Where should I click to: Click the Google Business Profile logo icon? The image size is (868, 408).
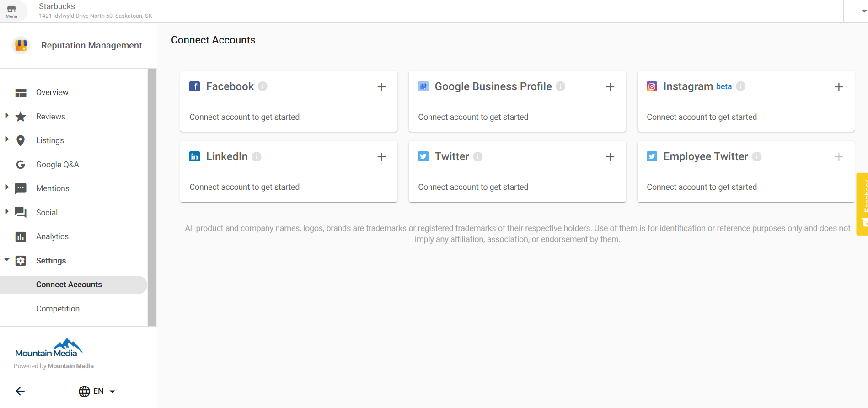pos(423,86)
